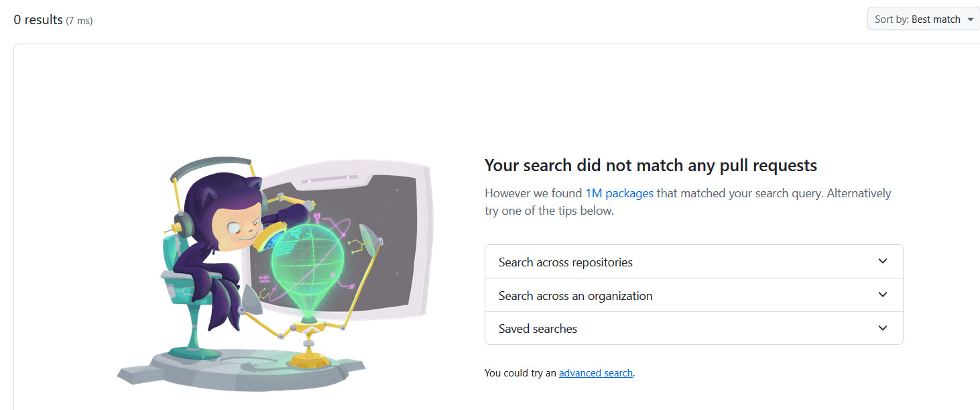Expand the Search across repositories tip

click(694, 262)
